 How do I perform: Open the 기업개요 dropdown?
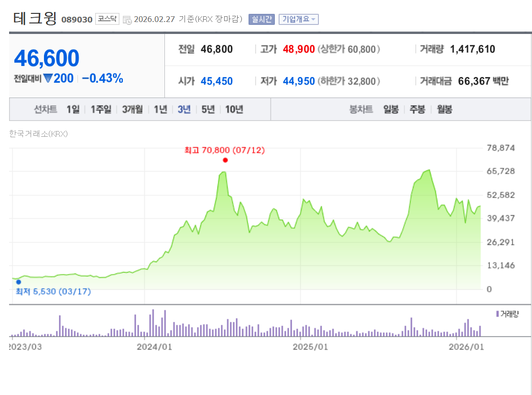click(298, 19)
